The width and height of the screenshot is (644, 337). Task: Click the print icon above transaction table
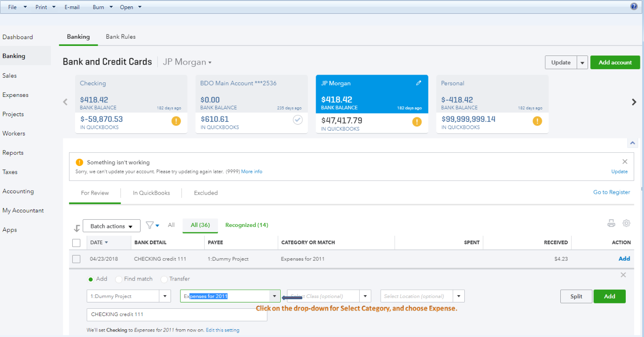tap(611, 223)
